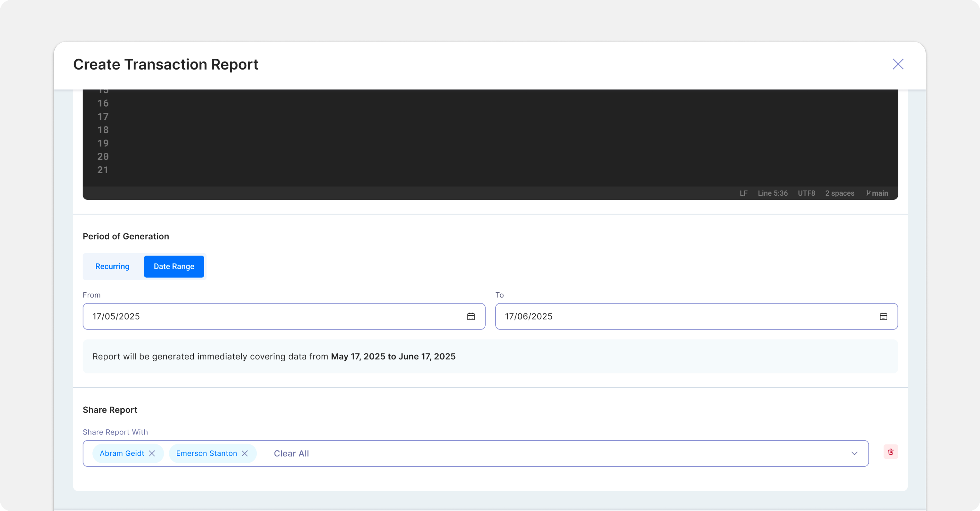Expand the Share Report With dropdown
The width and height of the screenshot is (980, 511).
pos(854,453)
